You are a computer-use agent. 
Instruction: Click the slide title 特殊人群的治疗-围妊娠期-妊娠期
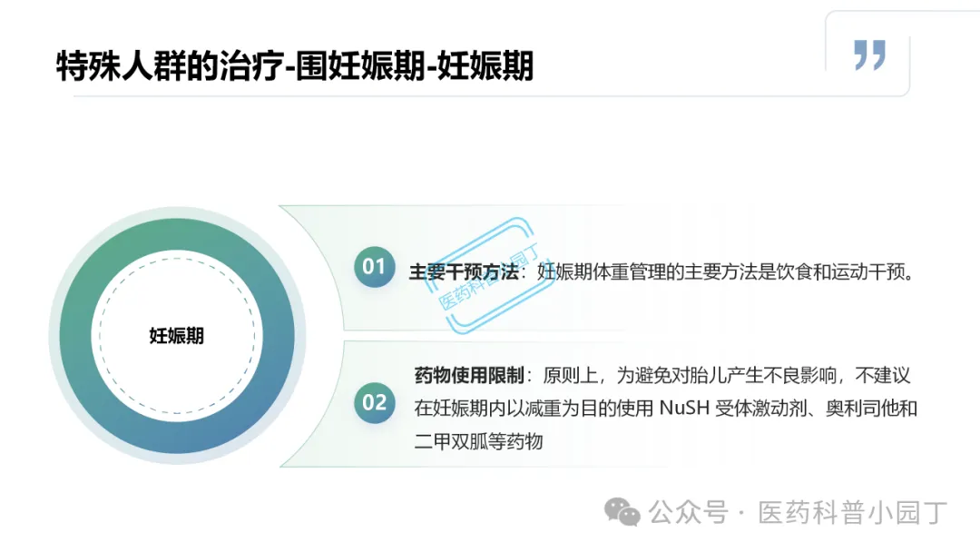(x=294, y=65)
